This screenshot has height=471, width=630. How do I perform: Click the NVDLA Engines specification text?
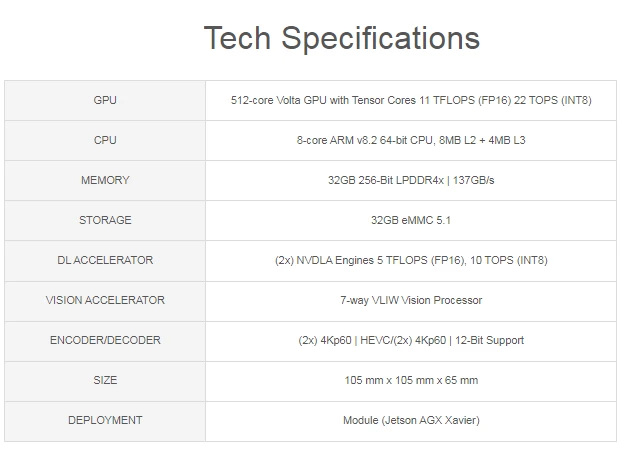pyautogui.click(x=411, y=260)
